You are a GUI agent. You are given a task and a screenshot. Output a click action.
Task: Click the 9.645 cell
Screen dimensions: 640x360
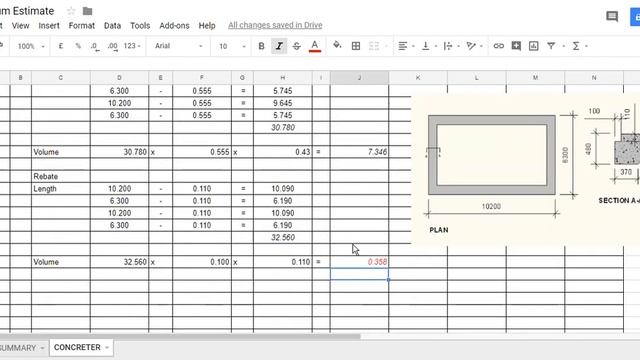point(282,103)
